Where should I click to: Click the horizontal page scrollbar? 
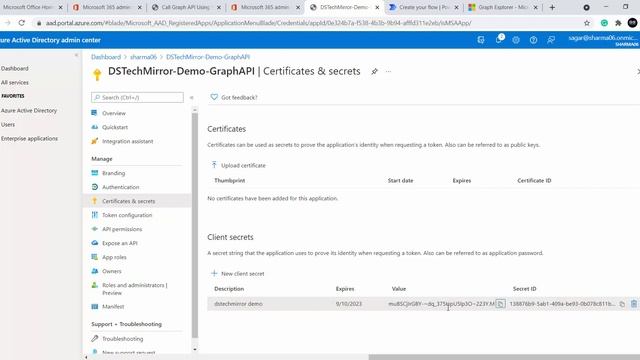pos(504,357)
